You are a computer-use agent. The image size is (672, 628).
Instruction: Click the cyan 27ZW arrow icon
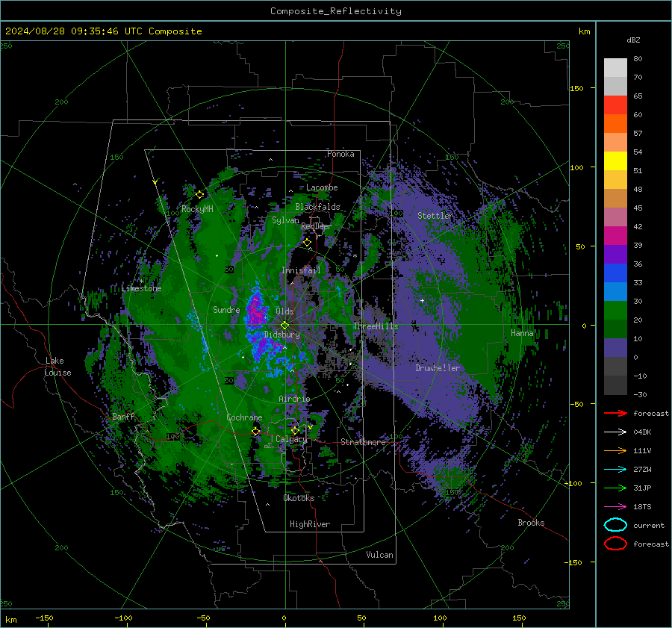[615, 470]
